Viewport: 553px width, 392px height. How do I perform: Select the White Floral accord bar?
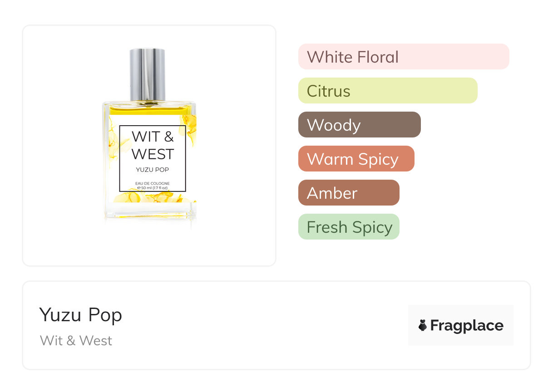coord(403,57)
